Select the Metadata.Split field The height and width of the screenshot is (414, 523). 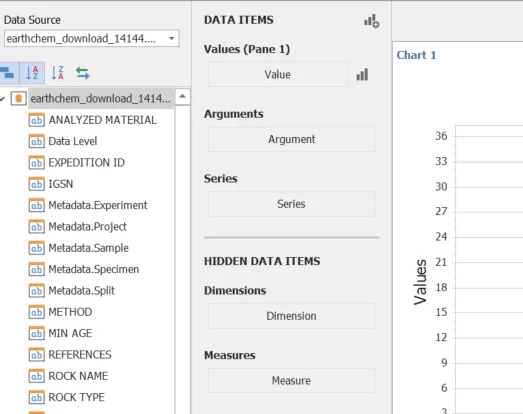(81, 291)
